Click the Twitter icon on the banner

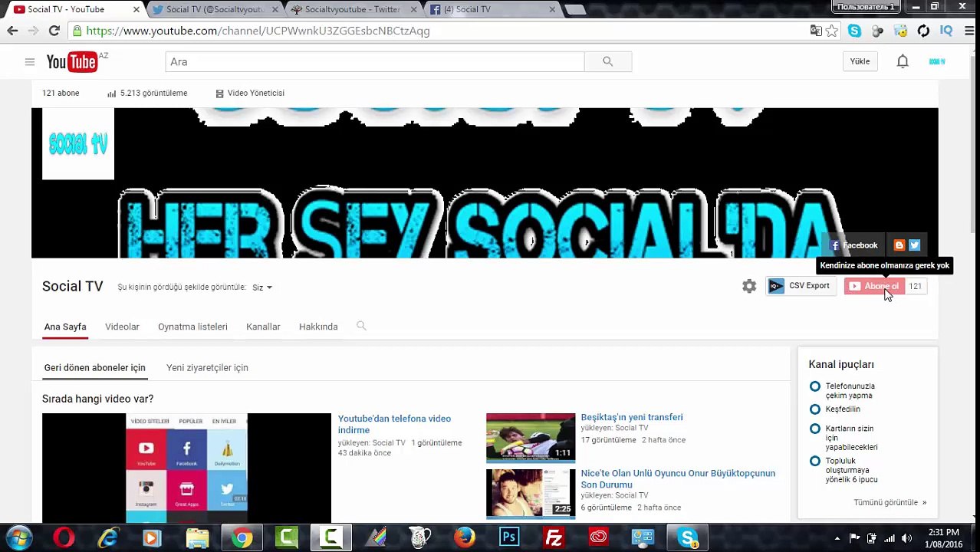pyautogui.click(x=914, y=245)
